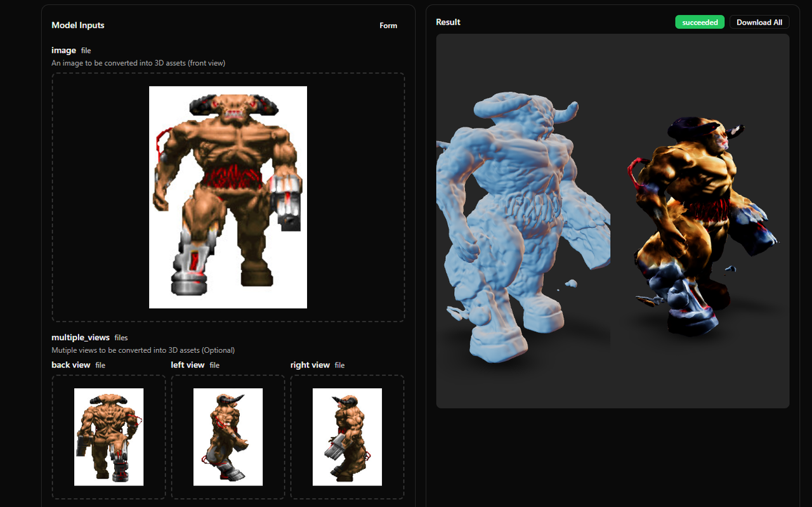Image resolution: width=812 pixels, height=507 pixels.
Task: Click the 'back view' label
Action: 71,365
